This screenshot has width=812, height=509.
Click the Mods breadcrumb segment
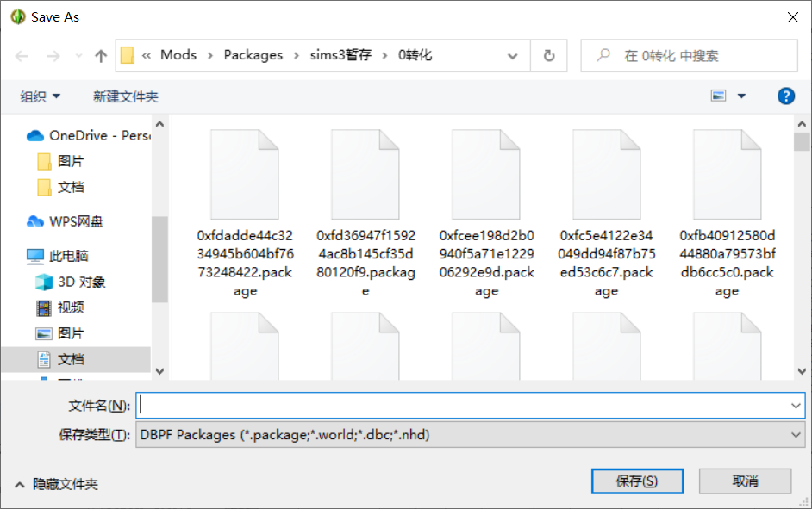click(178, 55)
